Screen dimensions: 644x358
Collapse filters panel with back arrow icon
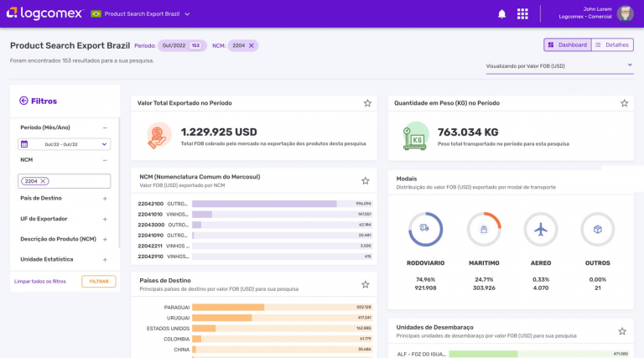[23, 101]
